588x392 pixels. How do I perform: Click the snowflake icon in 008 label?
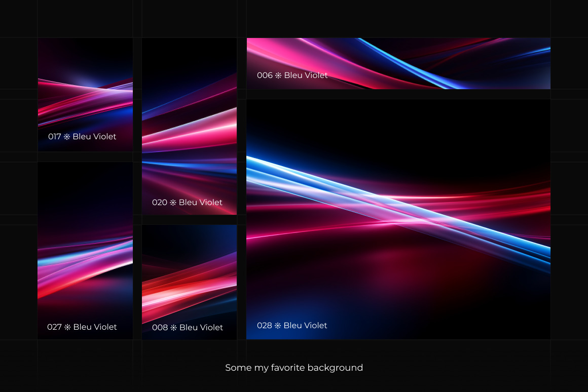coord(173,328)
